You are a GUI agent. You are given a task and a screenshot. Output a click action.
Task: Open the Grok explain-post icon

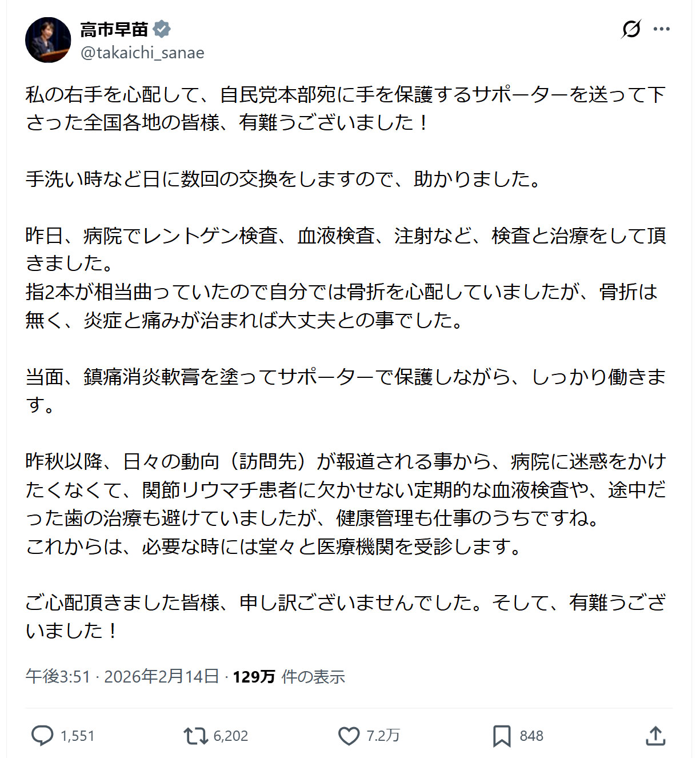coord(631,29)
